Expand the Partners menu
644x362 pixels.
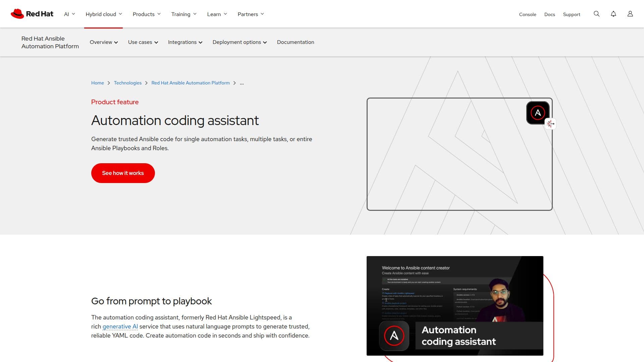[251, 14]
